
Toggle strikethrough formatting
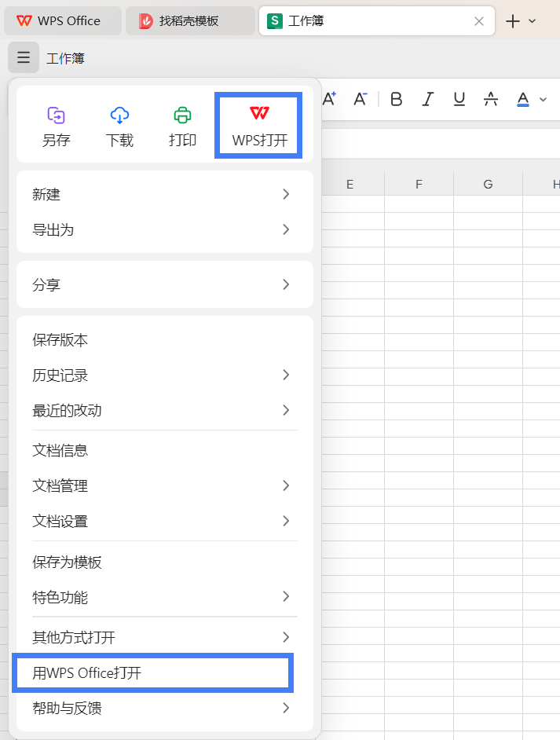(x=491, y=99)
